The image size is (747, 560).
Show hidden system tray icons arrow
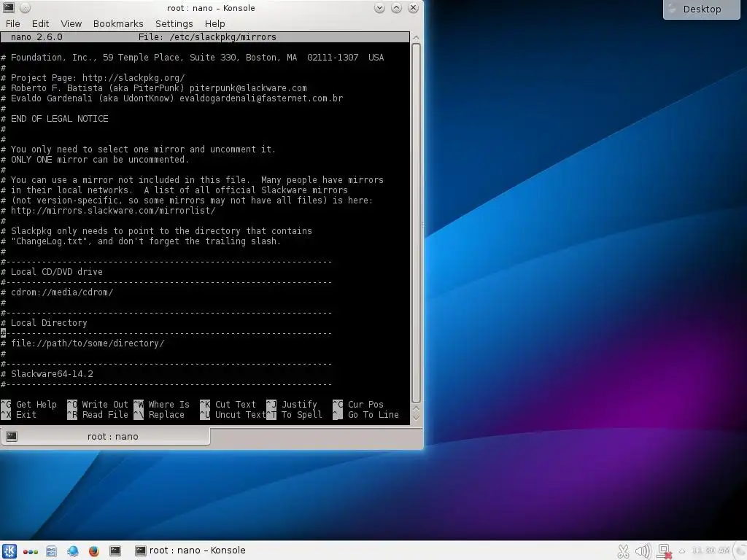coord(682,551)
